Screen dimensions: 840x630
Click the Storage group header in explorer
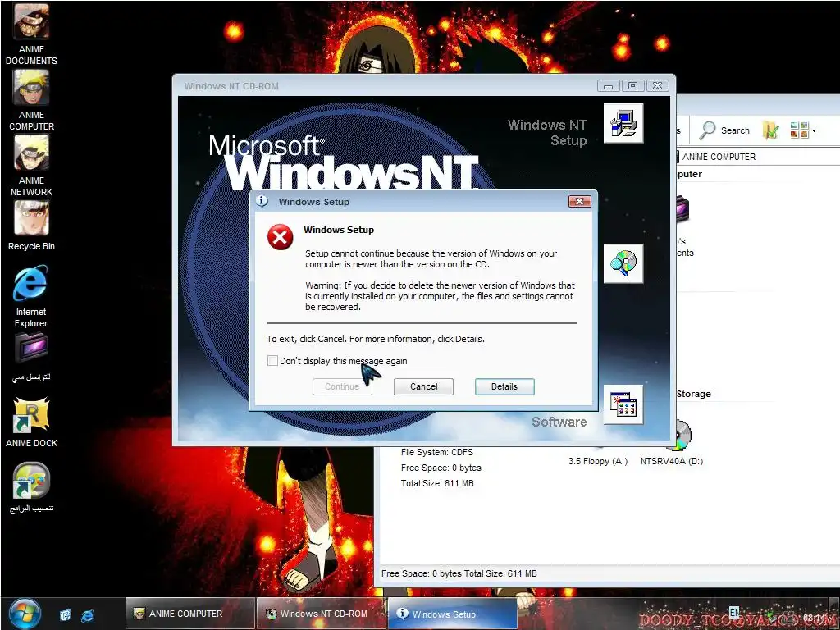(x=693, y=394)
